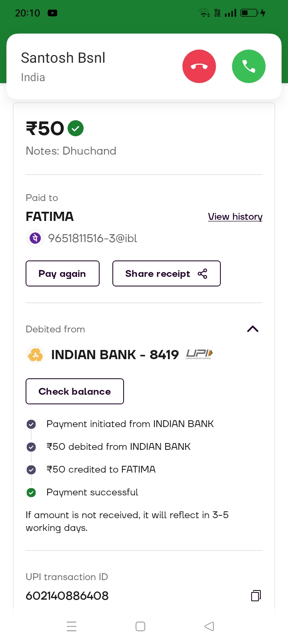Tap the transaction ID number 602140886408
The height and width of the screenshot is (644, 288).
click(67, 596)
